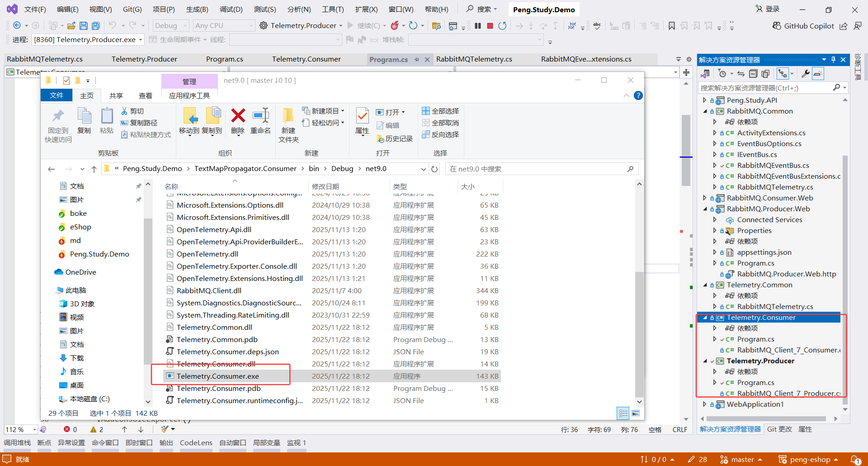The width and height of the screenshot is (868, 466).
Task: Click the master branch in status bar
Action: pos(741,460)
